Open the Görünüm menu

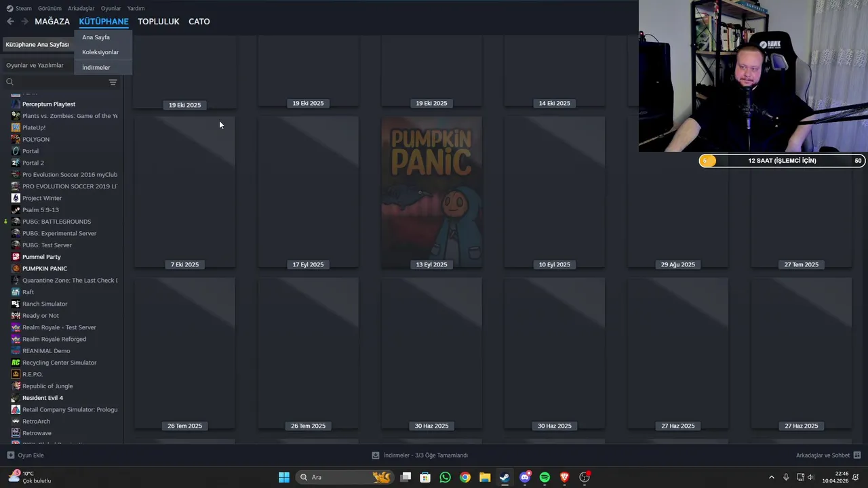pos(50,8)
